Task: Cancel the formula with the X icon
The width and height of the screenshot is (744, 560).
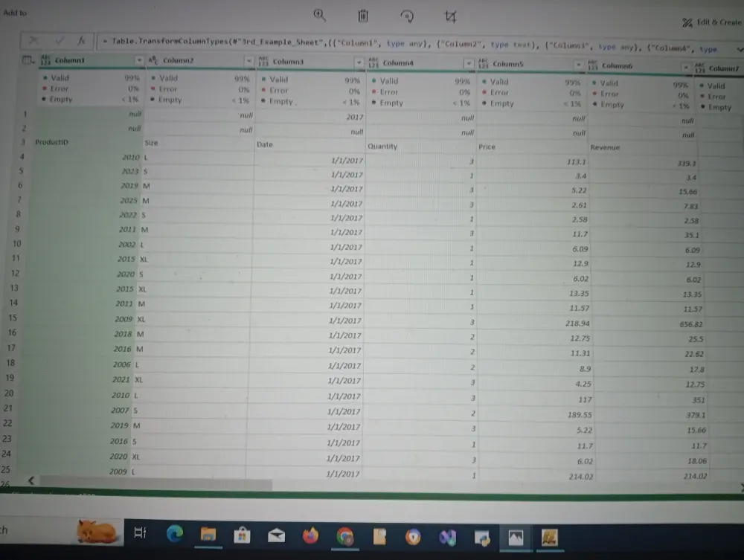Action: point(33,40)
